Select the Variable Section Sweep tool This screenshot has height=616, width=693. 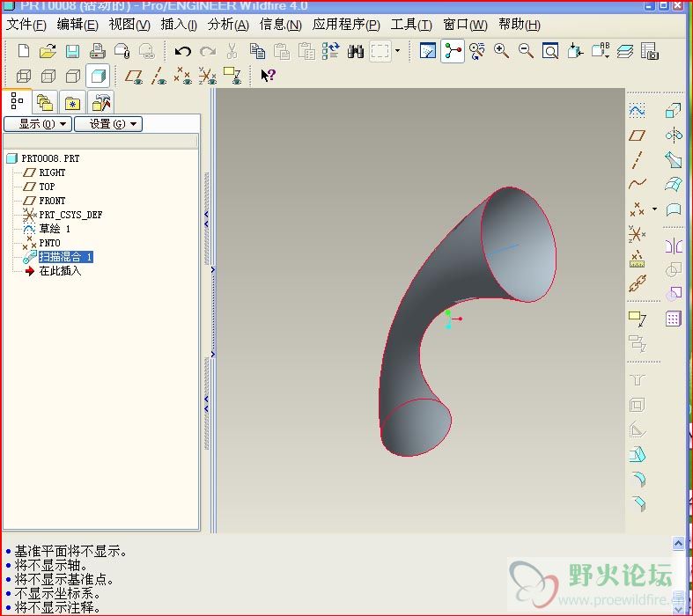tap(673, 159)
